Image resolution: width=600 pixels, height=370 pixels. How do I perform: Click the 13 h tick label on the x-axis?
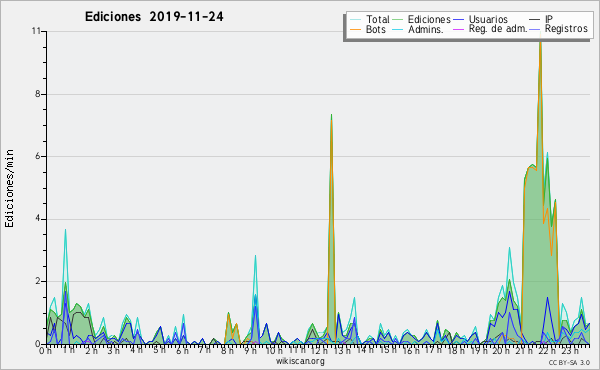click(342, 350)
